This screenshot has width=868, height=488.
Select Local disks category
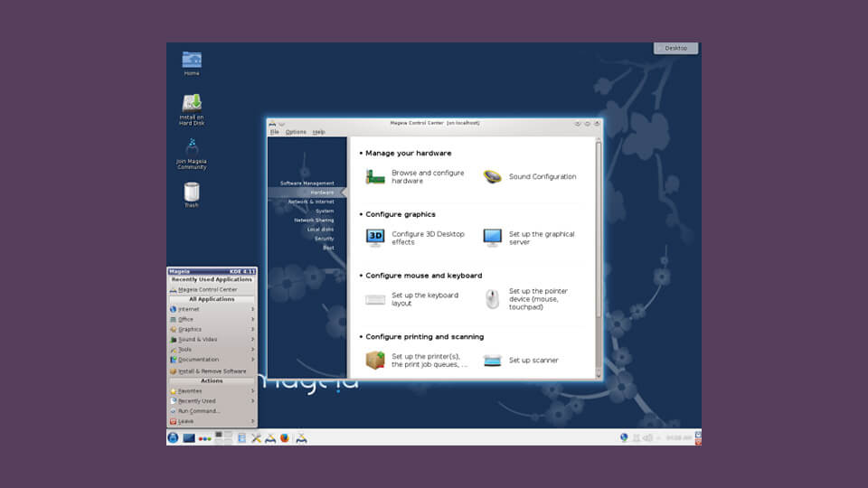coord(320,230)
